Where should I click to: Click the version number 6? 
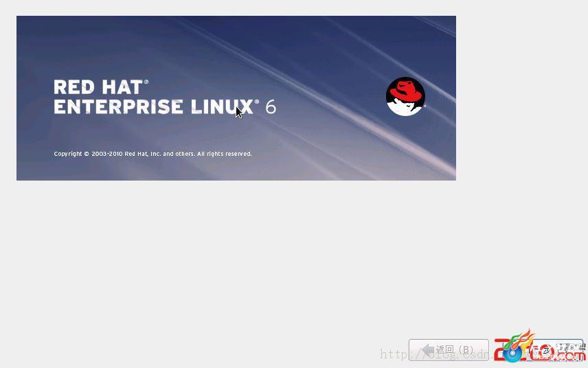coord(271,107)
